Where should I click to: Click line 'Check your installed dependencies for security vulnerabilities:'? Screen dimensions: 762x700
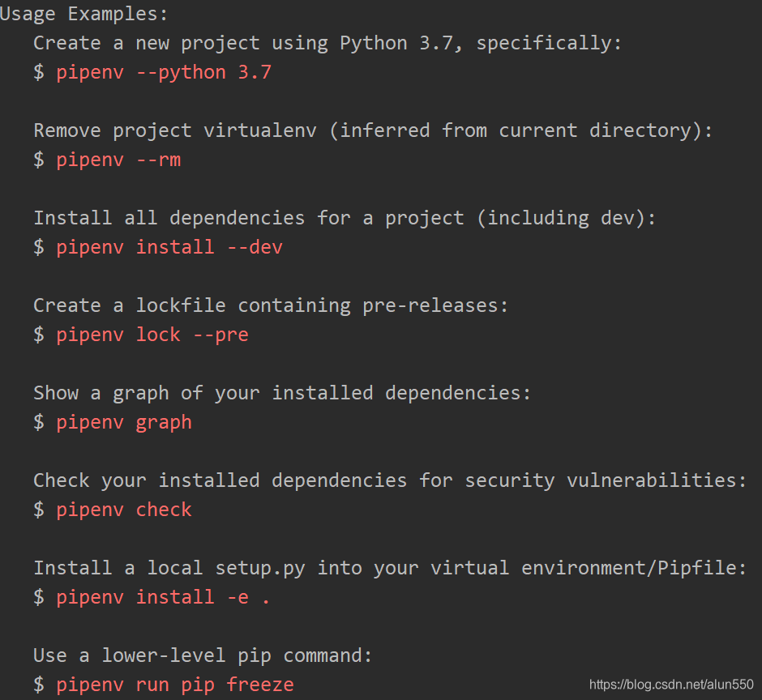coord(390,480)
